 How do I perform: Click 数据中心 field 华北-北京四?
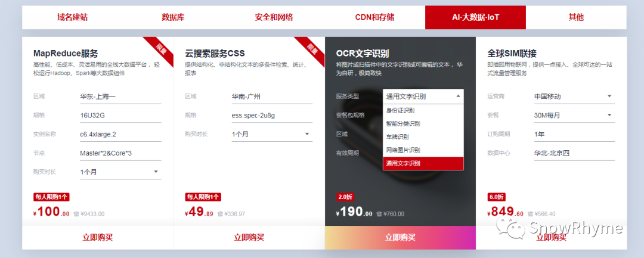click(x=574, y=153)
